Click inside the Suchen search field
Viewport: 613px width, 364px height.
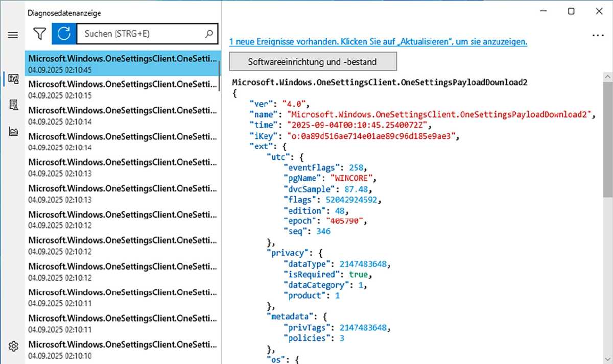(138, 34)
